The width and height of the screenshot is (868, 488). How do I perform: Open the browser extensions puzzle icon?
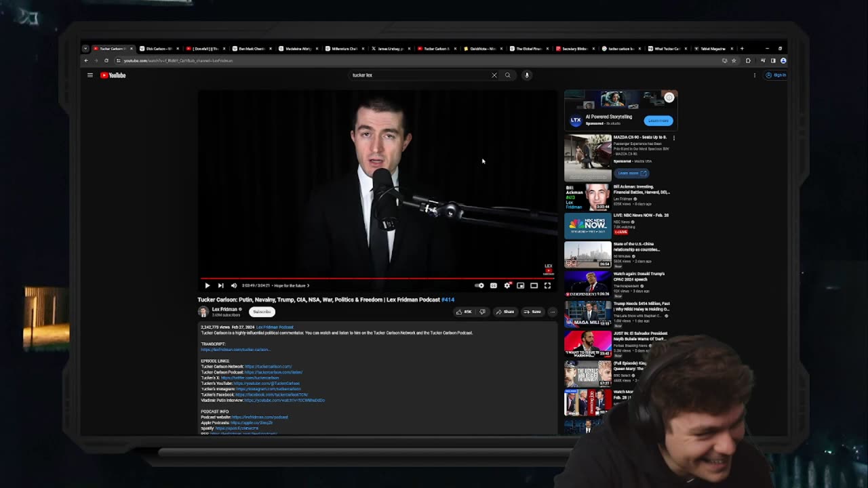(x=748, y=60)
